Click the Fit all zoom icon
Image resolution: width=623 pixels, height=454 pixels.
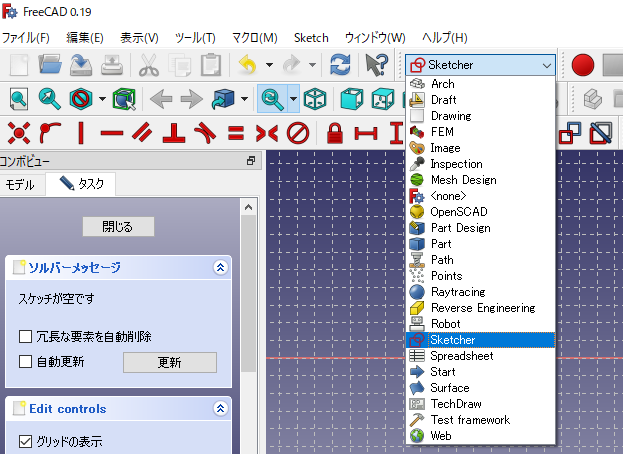pos(19,99)
